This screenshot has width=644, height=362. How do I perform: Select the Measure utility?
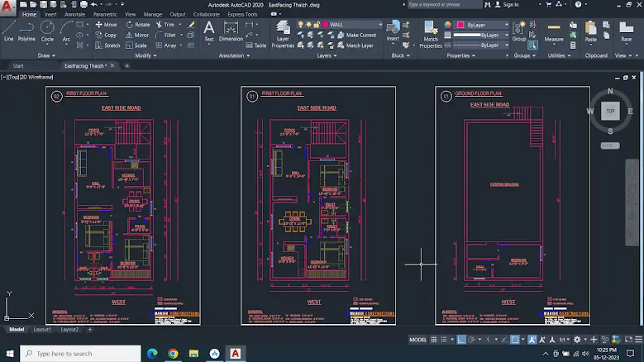pyautogui.click(x=553, y=31)
